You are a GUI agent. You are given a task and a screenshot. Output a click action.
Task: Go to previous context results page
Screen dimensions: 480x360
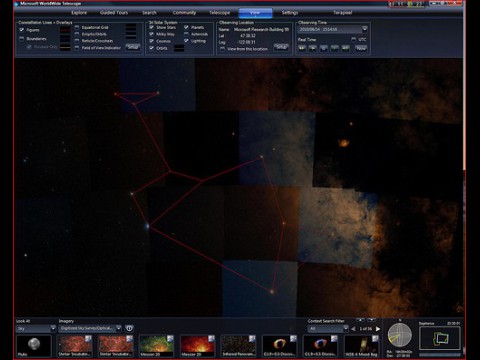click(x=353, y=329)
